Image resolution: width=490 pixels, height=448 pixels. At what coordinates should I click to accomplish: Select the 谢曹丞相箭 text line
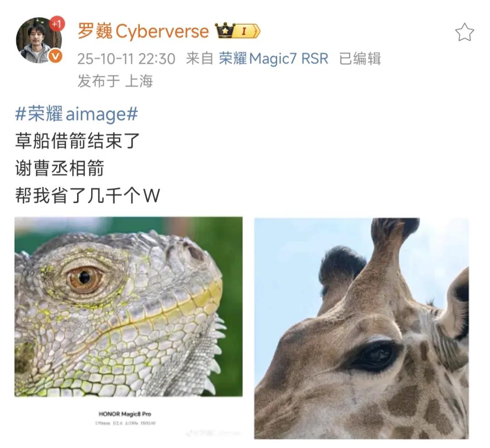click(59, 168)
